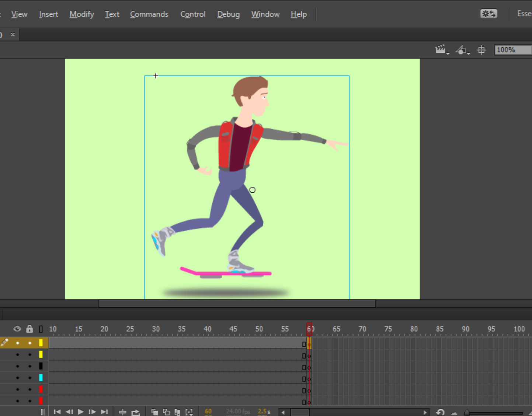The width and height of the screenshot is (532, 416).
Task: Open the View menu
Action: pos(19,14)
